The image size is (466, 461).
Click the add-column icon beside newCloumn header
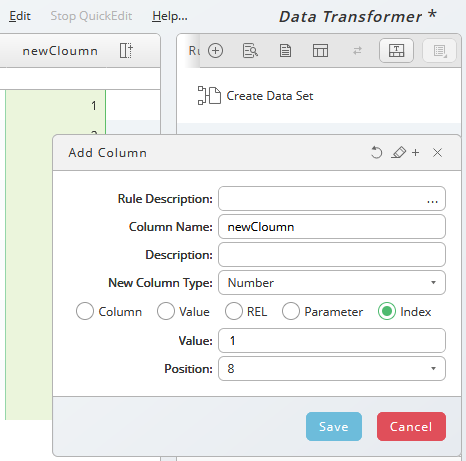[126, 51]
